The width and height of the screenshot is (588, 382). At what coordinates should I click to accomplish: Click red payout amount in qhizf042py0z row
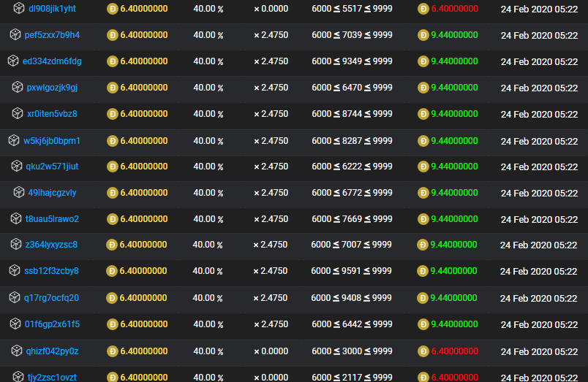(x=454, y=351)
